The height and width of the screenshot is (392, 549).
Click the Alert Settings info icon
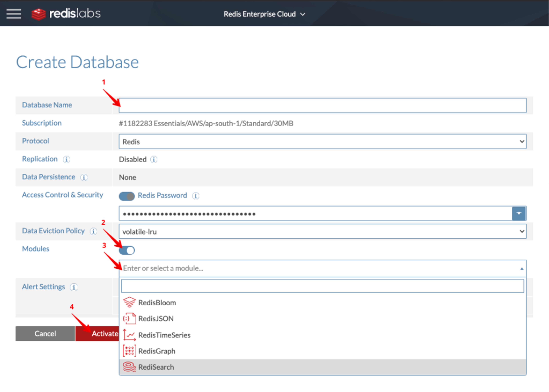coord(74,287)
